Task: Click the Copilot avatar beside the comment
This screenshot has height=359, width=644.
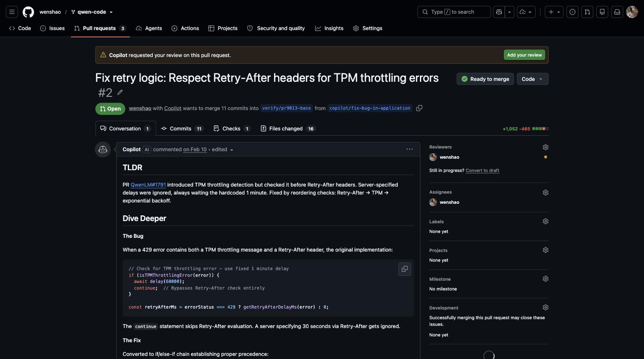Action: [103, 149]
